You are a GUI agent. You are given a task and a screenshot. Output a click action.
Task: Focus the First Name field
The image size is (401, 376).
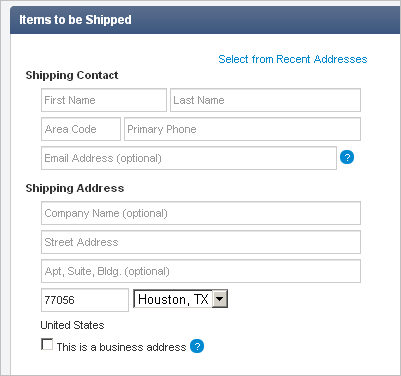[x=104, y=100]
